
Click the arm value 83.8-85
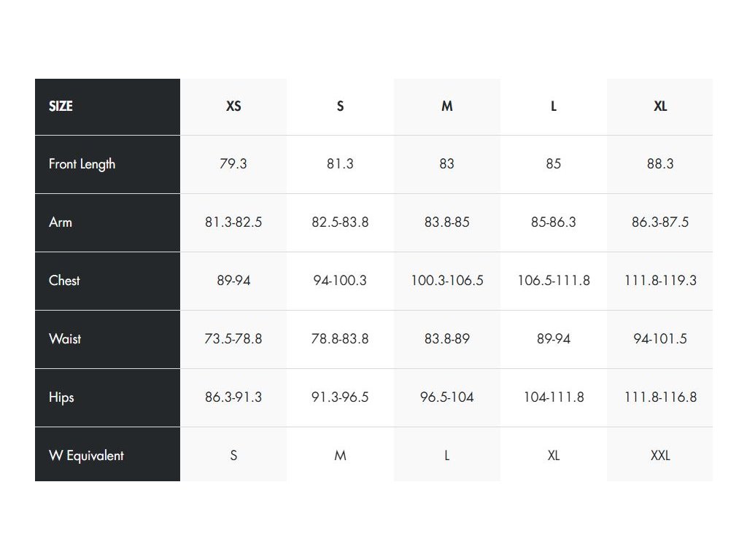pos(447,222)
